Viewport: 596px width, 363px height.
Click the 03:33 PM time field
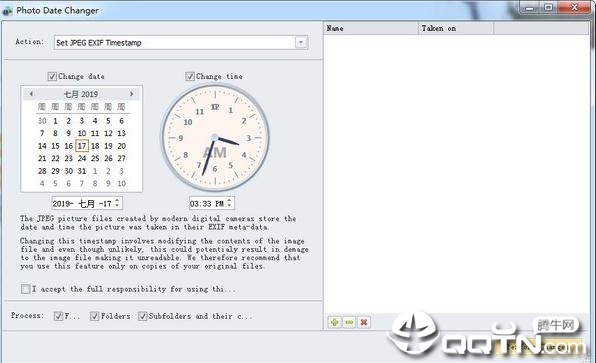pos(212,203)
